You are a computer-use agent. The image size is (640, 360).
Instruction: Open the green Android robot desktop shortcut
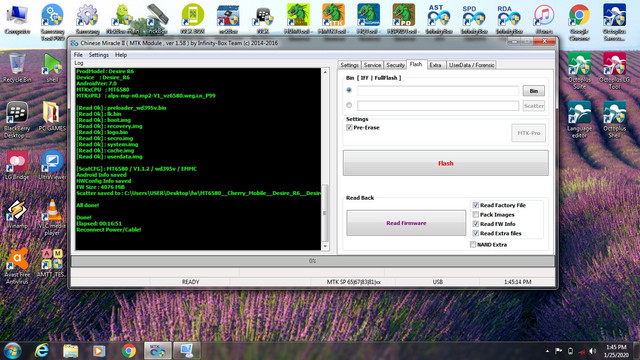[122, 18]
